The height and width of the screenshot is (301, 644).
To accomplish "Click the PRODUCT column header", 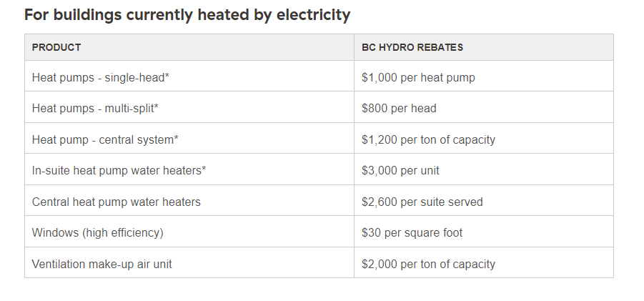I will [56, 47].
